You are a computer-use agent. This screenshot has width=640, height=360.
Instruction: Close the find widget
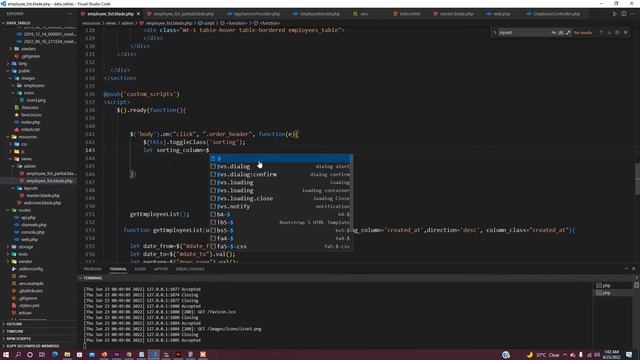click(x=626, y=32)
